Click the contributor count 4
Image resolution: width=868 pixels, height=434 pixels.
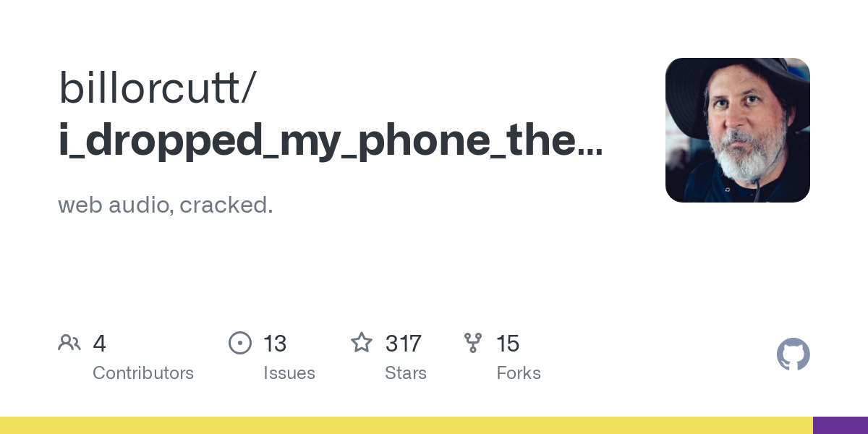tap(100, 344)
